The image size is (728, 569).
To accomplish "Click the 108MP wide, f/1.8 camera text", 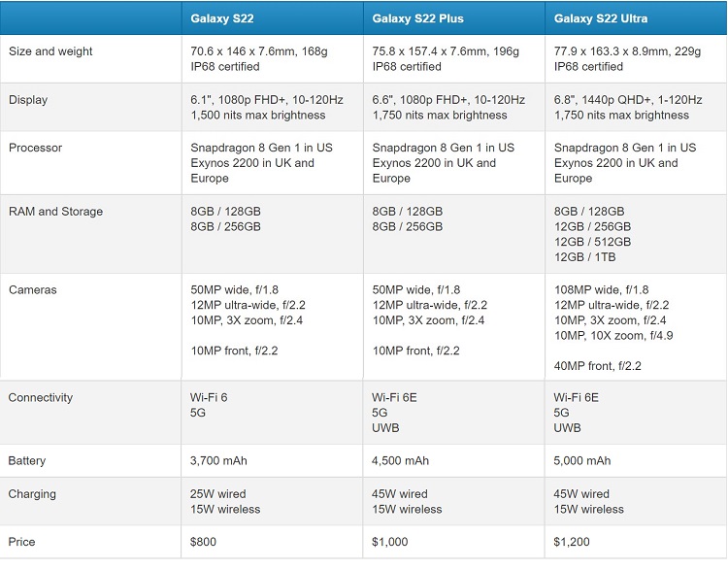I will [x=601, y=290].
